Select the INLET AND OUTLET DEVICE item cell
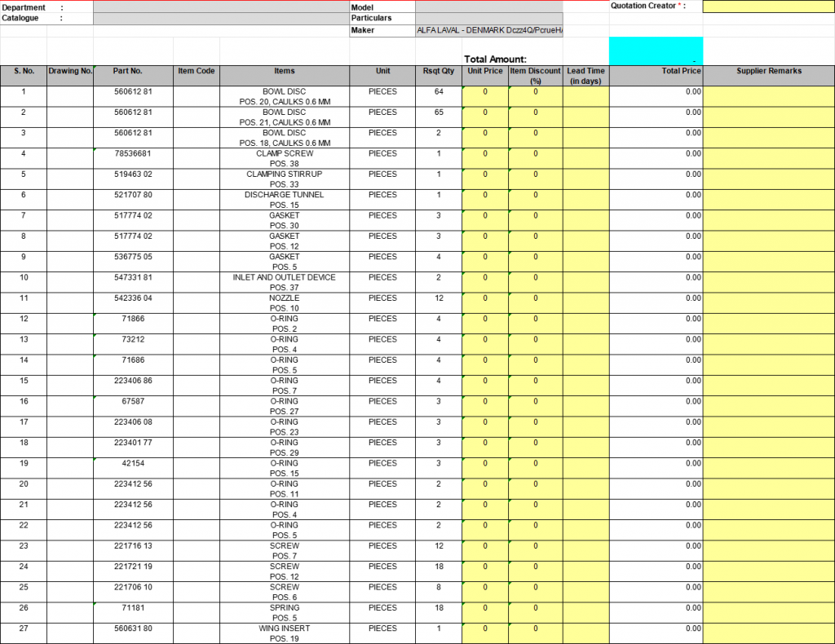835x644 pixels. click(x=285, y=282)
